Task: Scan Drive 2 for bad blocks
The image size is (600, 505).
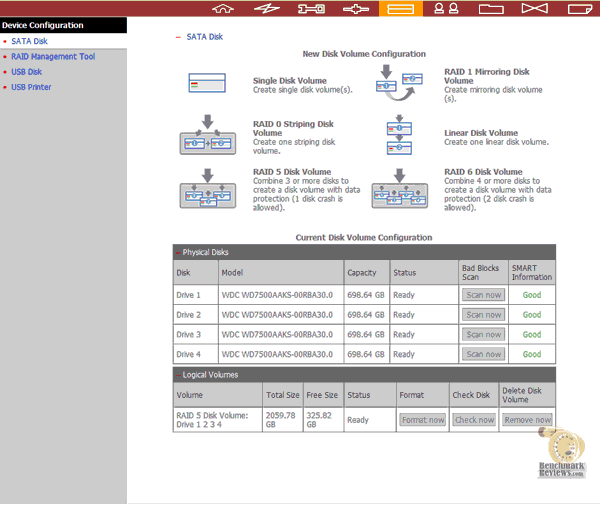Action: (484, 315)
